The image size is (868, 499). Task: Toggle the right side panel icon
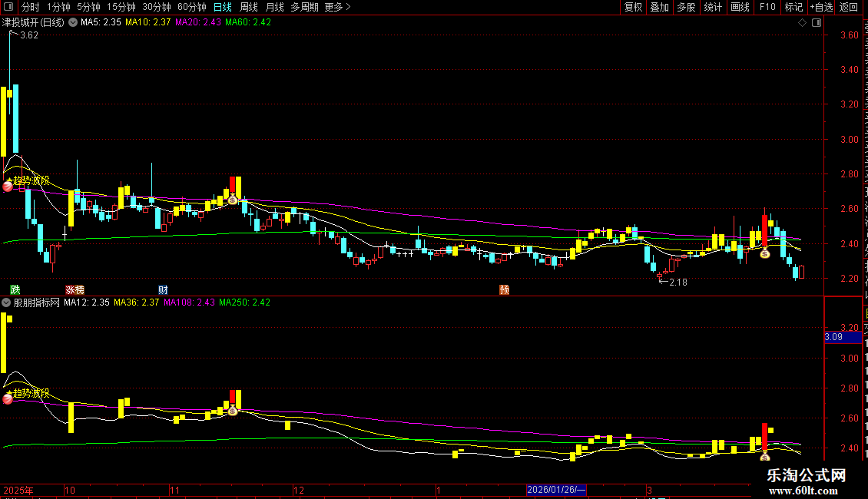click(817, 22)
